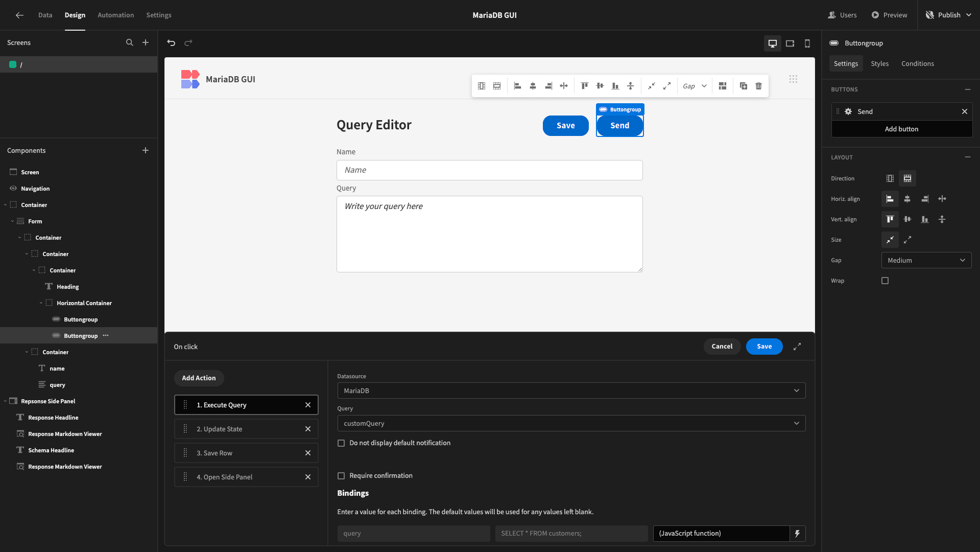The width and height of the screenshot is (980, 552).
Task: Expand the On click drawer to fullscreen
Action: (797, 347)
